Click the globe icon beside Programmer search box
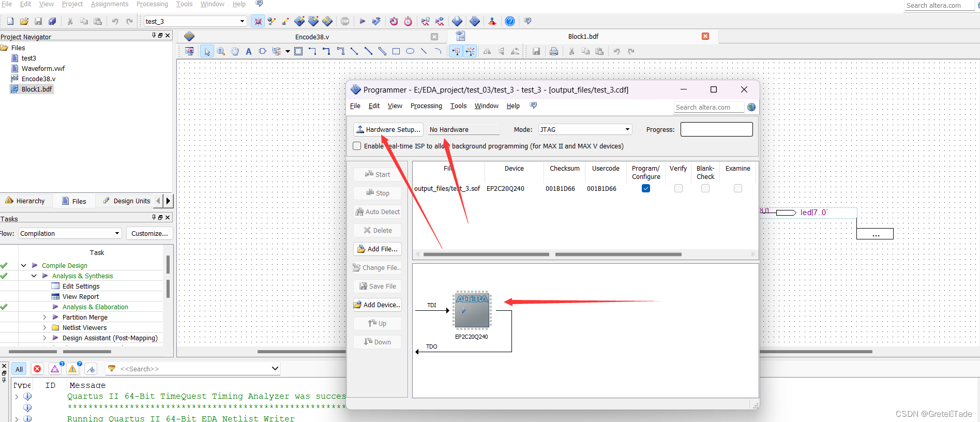980x422 pixels. (x=751, y=107)
